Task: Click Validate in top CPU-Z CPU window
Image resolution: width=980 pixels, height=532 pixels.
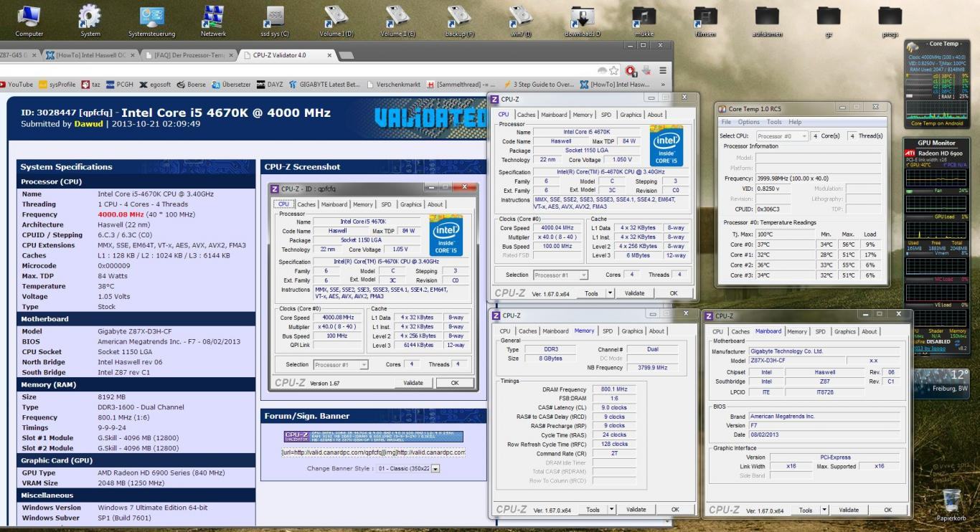Action: pos(634,293)
